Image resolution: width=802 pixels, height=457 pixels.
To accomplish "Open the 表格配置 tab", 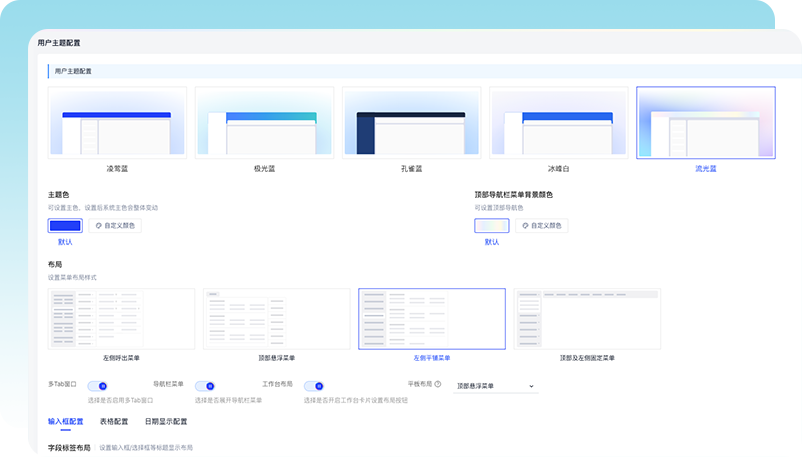I will [114, 421].
